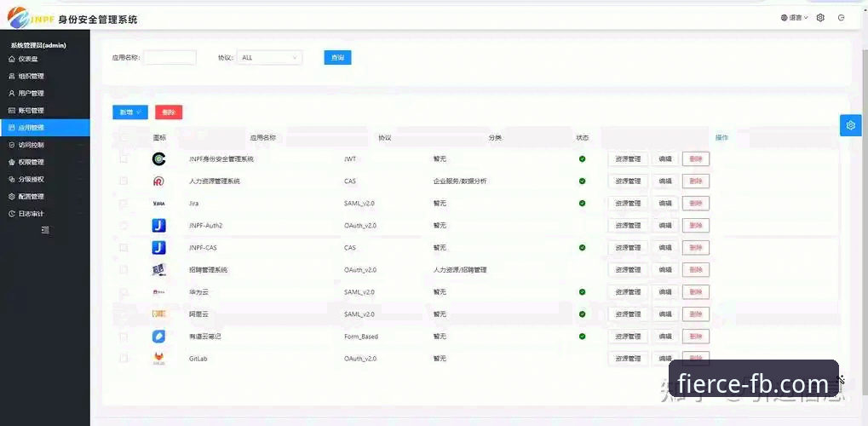Expand the 权限管理 sidebar menu

pyautogui.click(x=45, y=162)
